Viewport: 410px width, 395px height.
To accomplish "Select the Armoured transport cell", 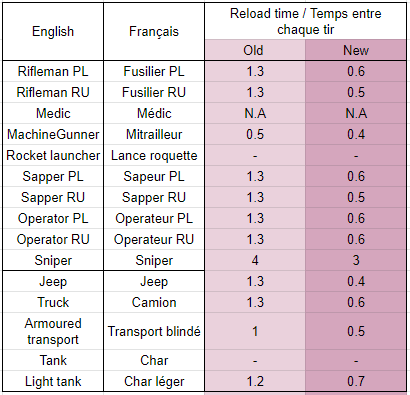I will pyautogui.click(x=53, y=331).
